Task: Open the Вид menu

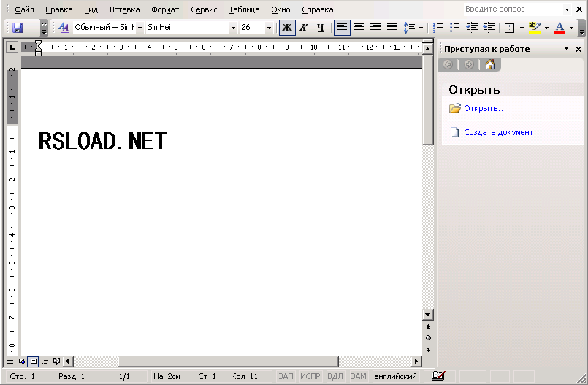Action: tap(91, 9)
